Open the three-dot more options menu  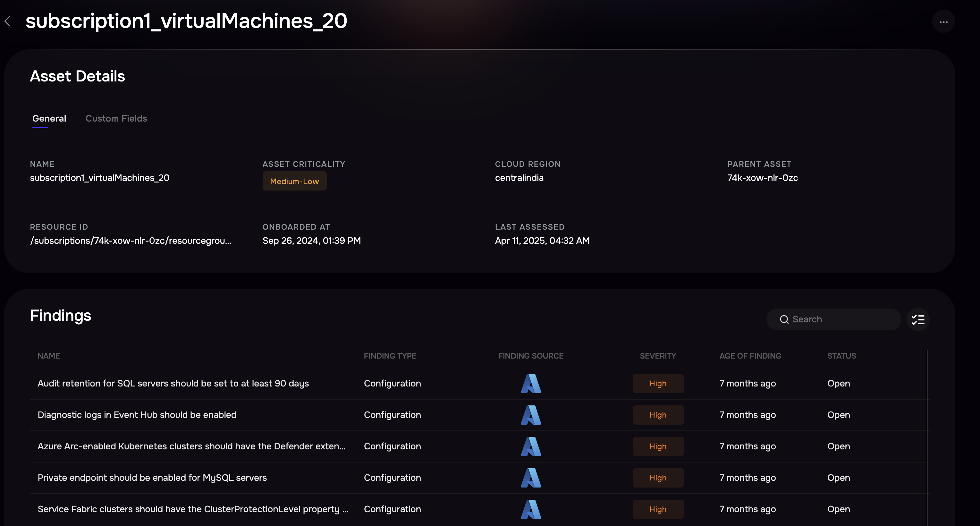point(943,22)
